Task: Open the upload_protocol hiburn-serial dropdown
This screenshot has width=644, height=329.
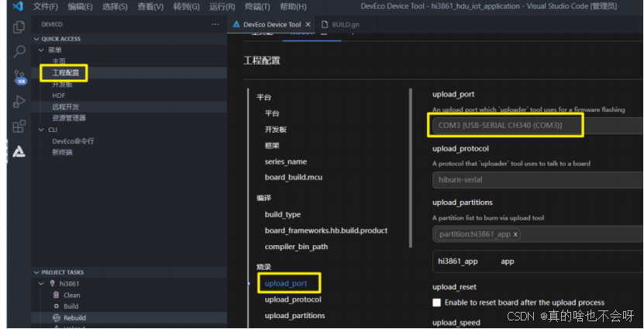Action: [538, 180]
